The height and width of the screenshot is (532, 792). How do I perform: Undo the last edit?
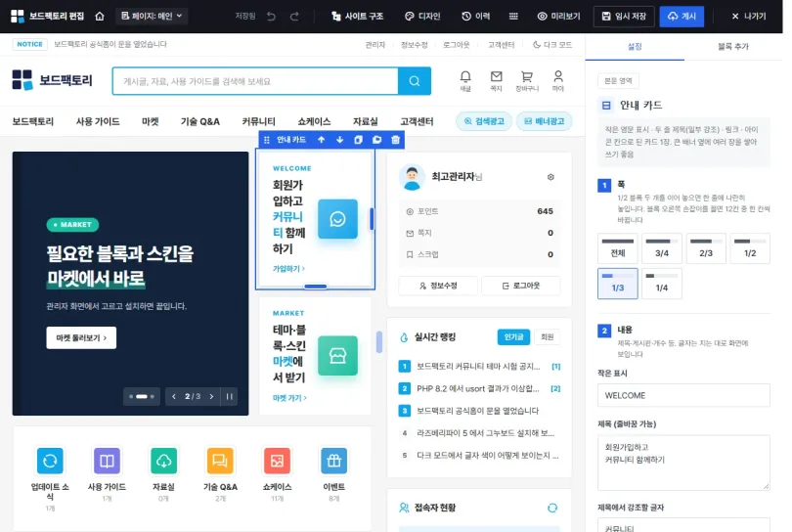coord(271,17)
